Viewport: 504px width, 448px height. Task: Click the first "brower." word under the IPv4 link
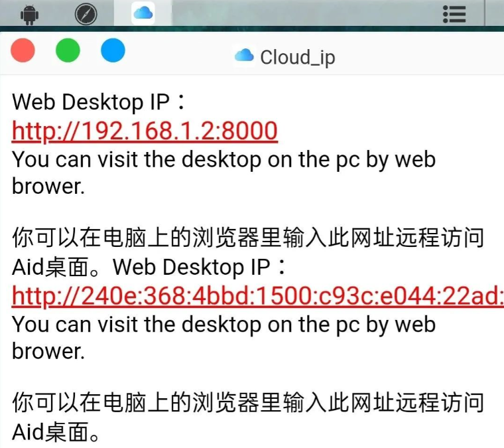48,187
